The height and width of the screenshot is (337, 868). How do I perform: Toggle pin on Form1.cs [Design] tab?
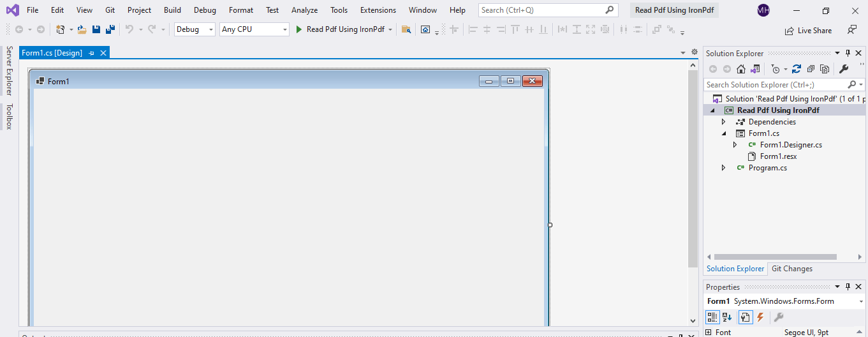click(91, 53)
